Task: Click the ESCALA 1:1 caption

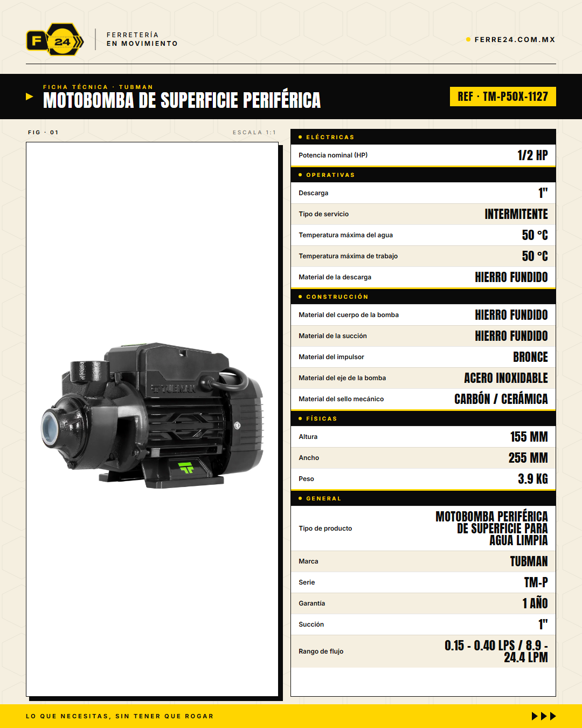Action: 254,132
